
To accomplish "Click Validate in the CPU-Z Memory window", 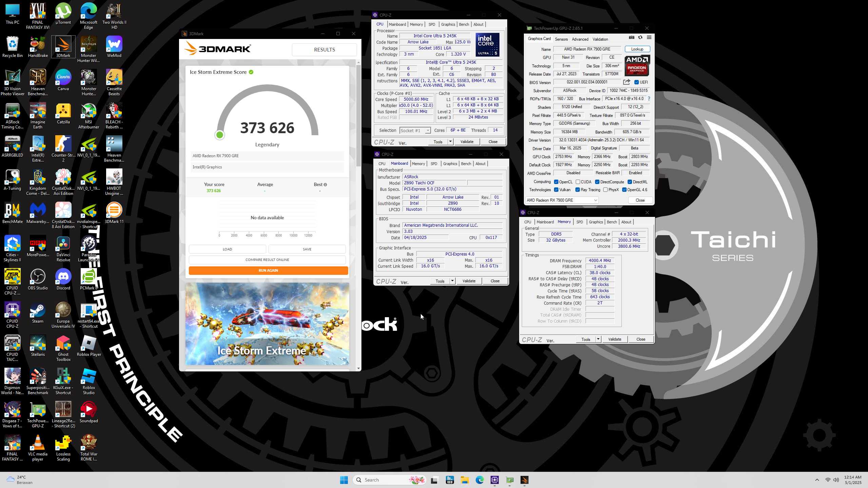I will click(614, 339).
